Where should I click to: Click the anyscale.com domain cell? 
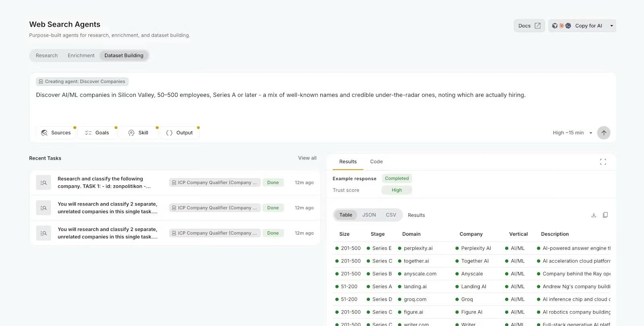coord(420,274)
